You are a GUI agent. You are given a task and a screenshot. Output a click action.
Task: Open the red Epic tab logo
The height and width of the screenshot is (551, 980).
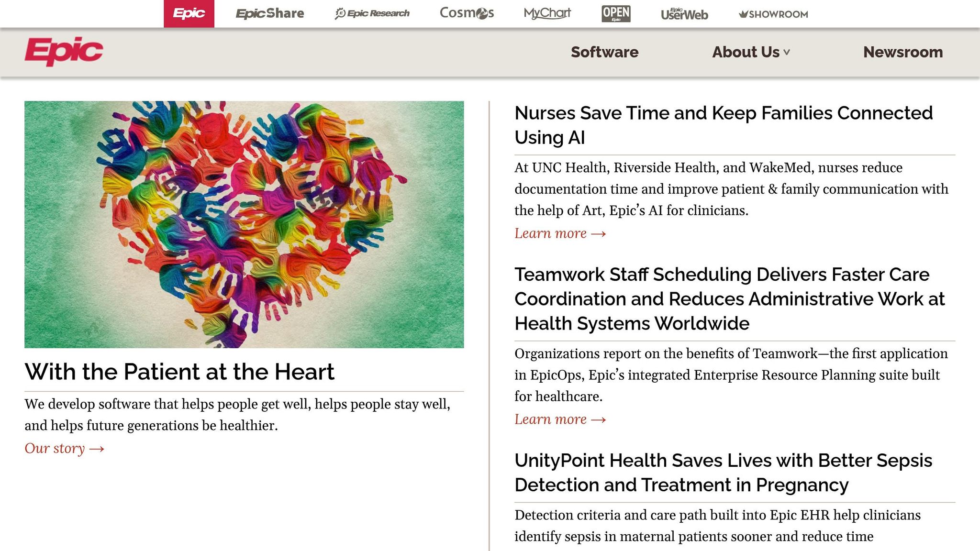(x=189, y=13)
